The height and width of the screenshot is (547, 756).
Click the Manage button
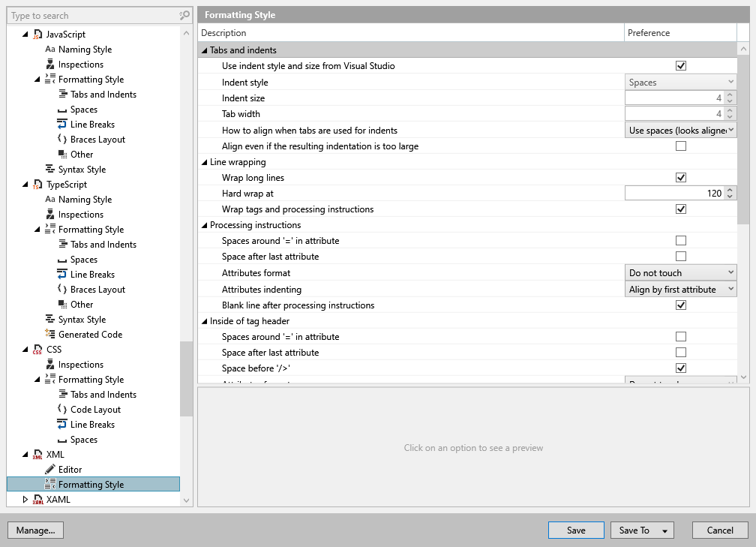[35, 530]
